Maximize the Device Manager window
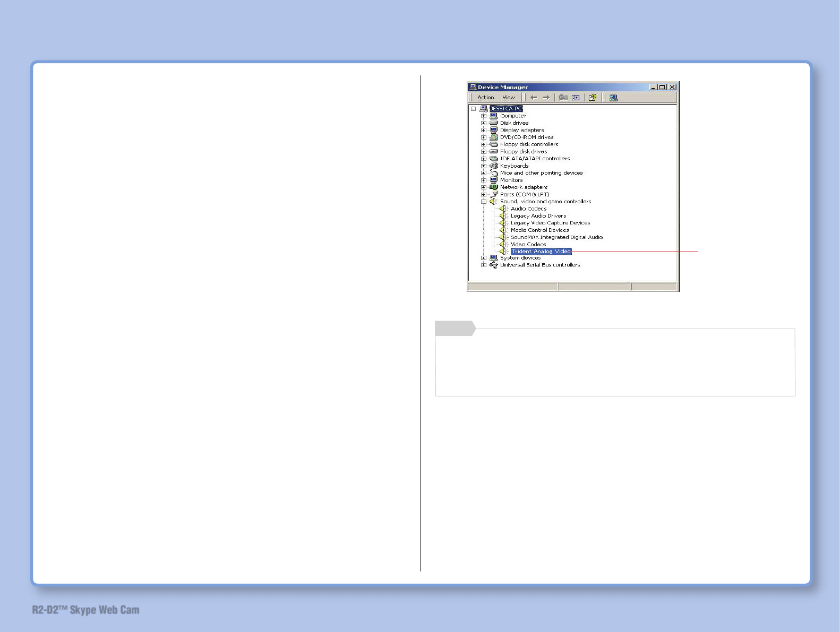 [662, 87]
